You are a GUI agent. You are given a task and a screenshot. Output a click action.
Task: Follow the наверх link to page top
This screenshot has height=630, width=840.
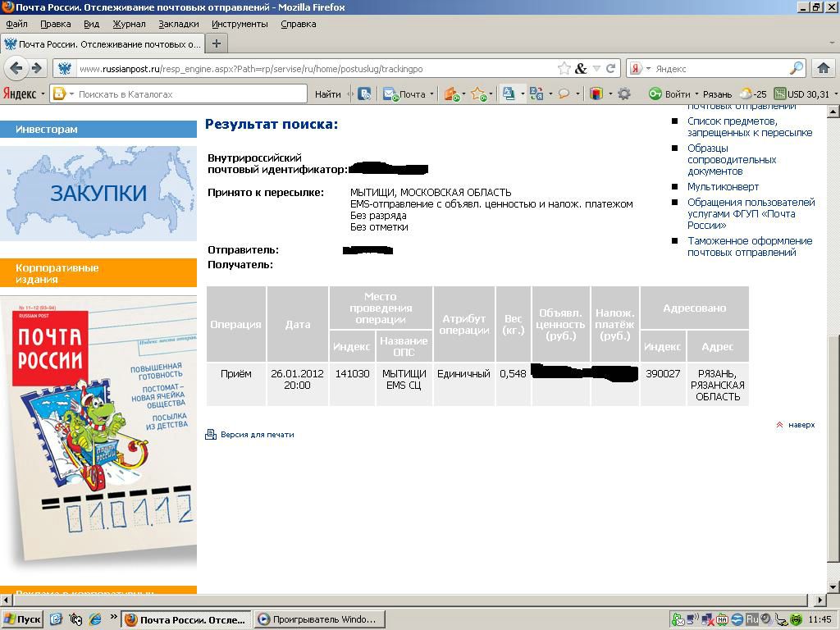[801, 425]
